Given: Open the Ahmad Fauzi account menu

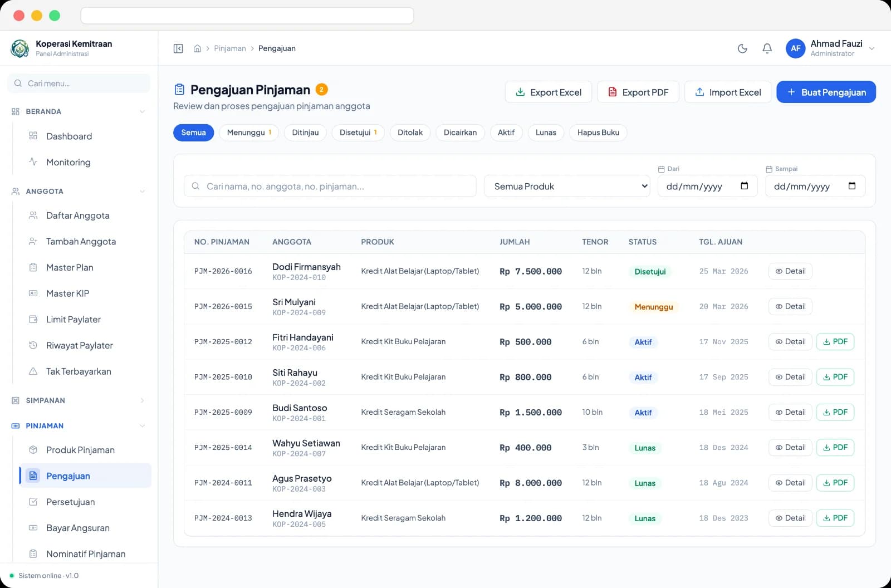Looking at the screenshot, I should tap(830, 48).
